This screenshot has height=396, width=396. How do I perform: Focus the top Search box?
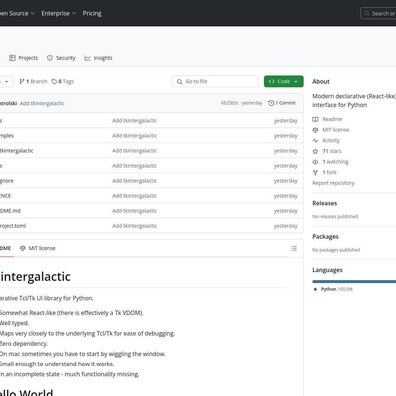pos(378,13)
